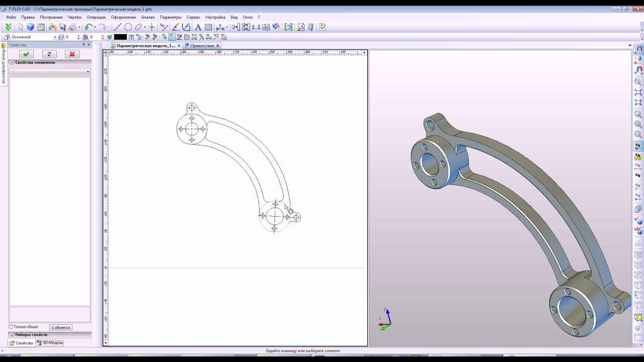Open the print options dropdown arrow

[x=79, y=27]
